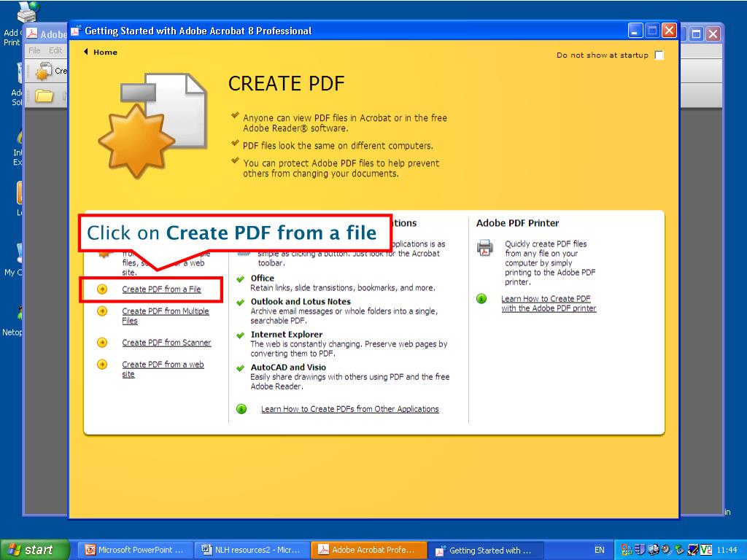The image size is (747, 560).
Task: Click arrow bullet beside Create PDF from Scanner
Action: (x=102, y=343)
